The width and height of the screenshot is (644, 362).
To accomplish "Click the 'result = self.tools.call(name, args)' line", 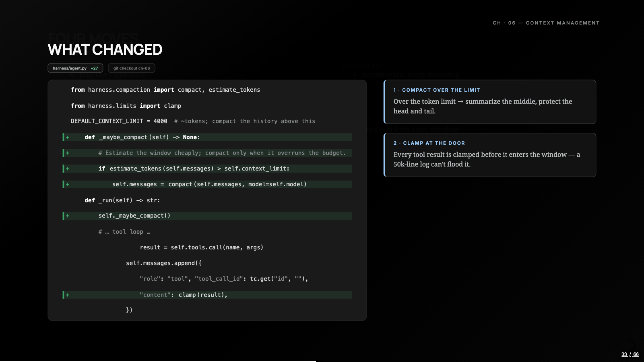I will (x=201, y=247).
